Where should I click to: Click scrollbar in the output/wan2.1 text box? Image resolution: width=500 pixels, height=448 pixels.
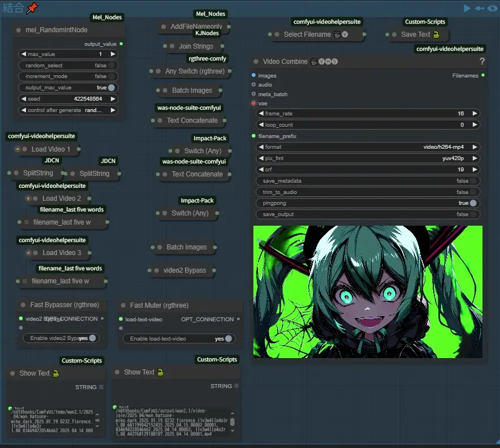232,421
